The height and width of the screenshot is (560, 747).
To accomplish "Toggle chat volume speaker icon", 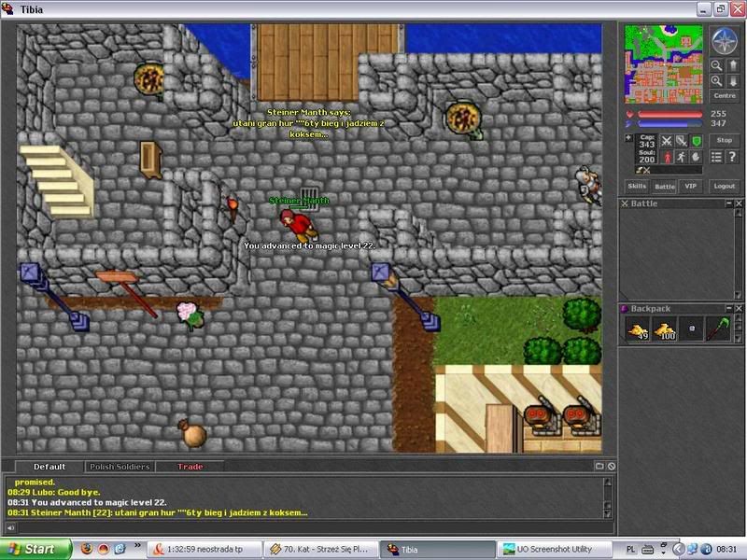I will [10, 527].
